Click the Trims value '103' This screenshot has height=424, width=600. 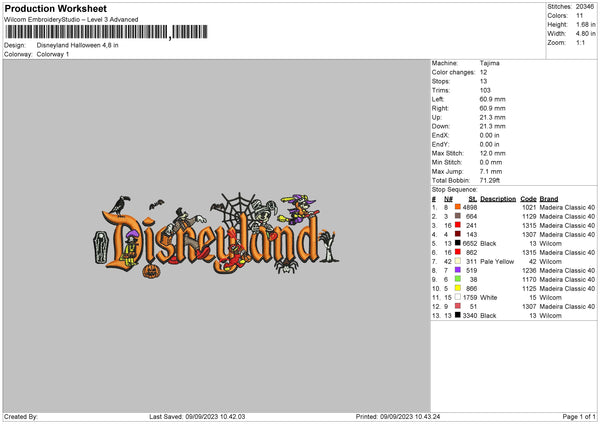[485, 90]
